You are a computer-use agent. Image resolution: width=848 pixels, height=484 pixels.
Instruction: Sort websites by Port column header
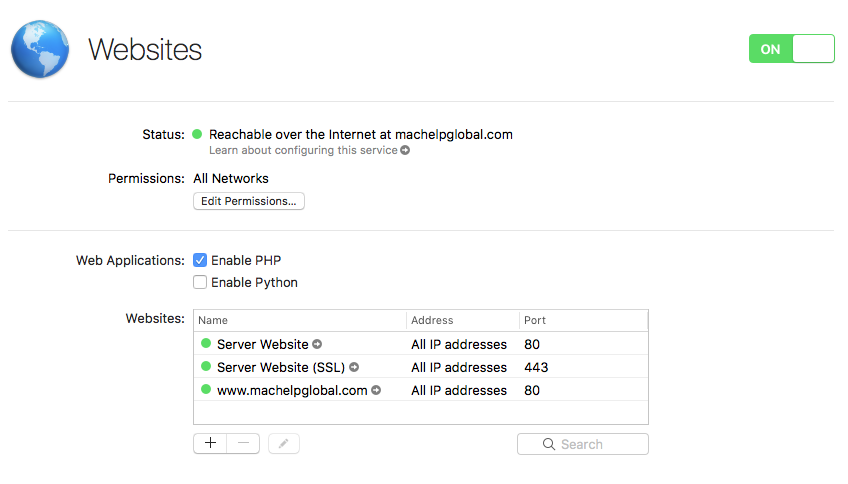click(x=582, y=320)
